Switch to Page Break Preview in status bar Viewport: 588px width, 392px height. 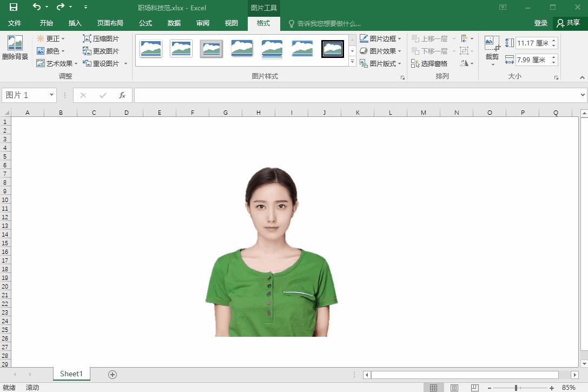pyautogui.click(x=474, y=388)
